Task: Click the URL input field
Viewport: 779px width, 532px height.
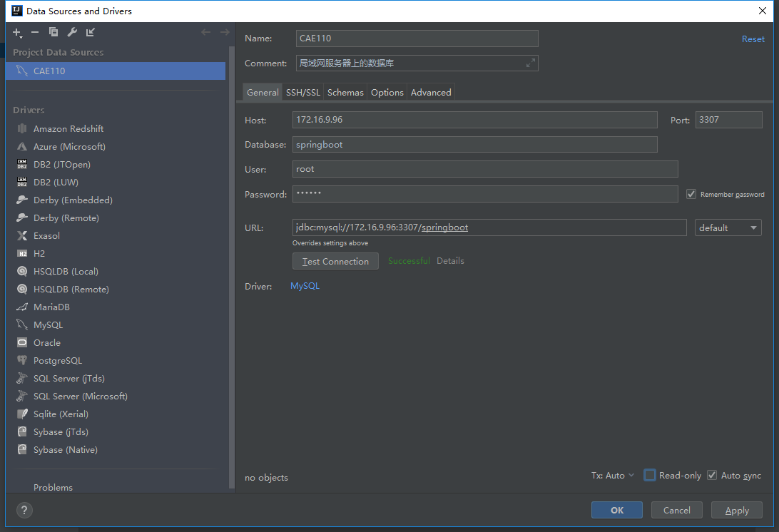Action: point(489,227)
